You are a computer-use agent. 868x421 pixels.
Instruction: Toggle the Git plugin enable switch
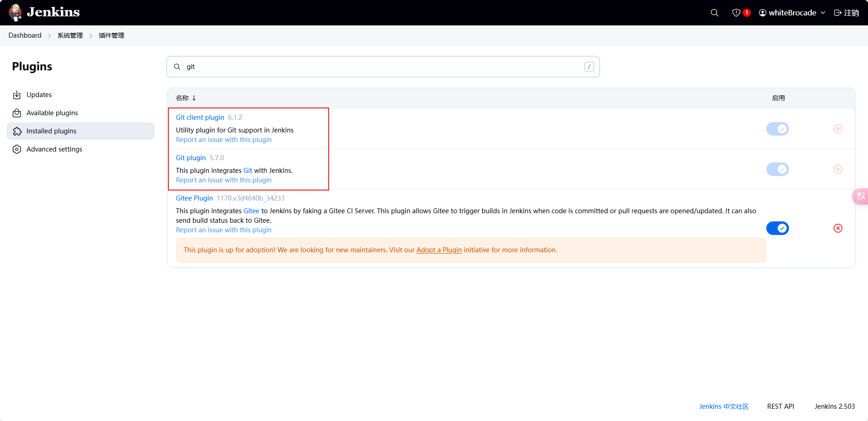pos(778,169)
